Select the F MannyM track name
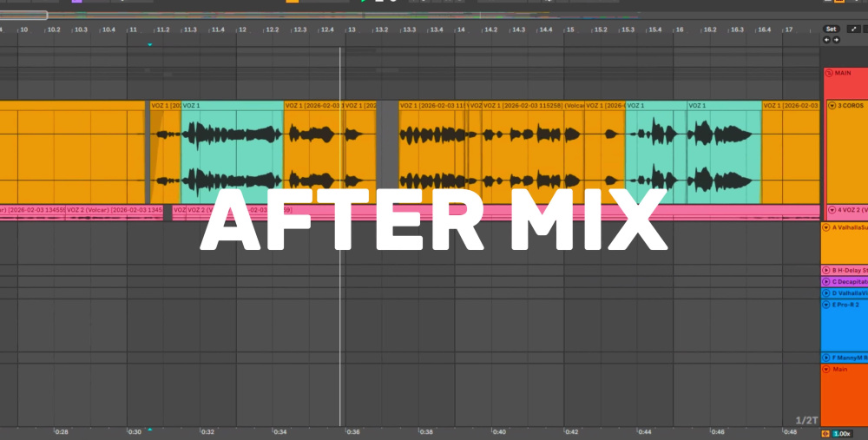Viewport: 868px width, 440px height. coord(850,358)
